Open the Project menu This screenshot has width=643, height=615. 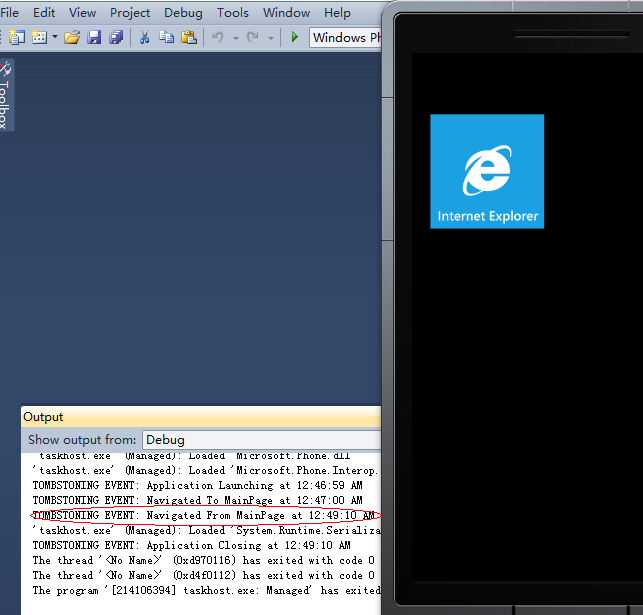130,13
